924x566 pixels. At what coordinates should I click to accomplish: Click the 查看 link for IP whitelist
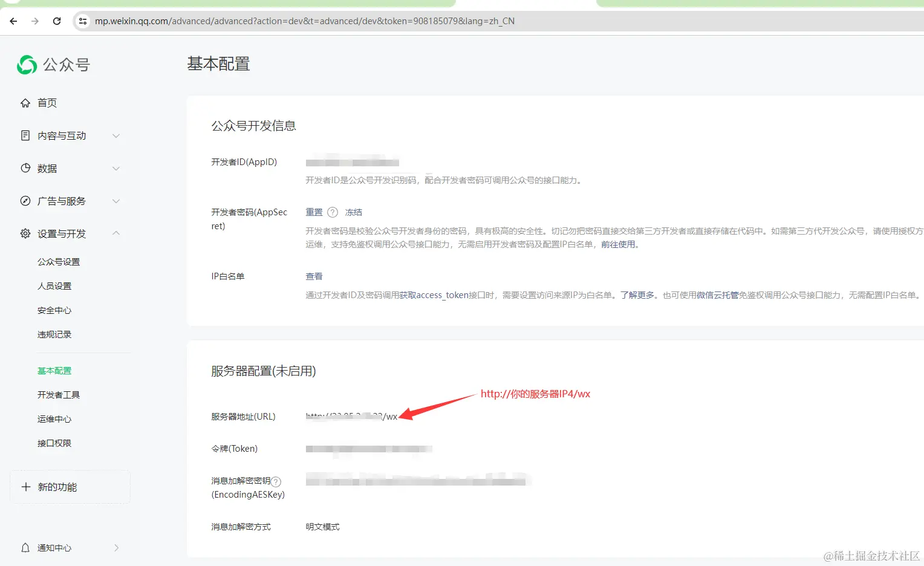pyautogui.click(x=314, y=276)
